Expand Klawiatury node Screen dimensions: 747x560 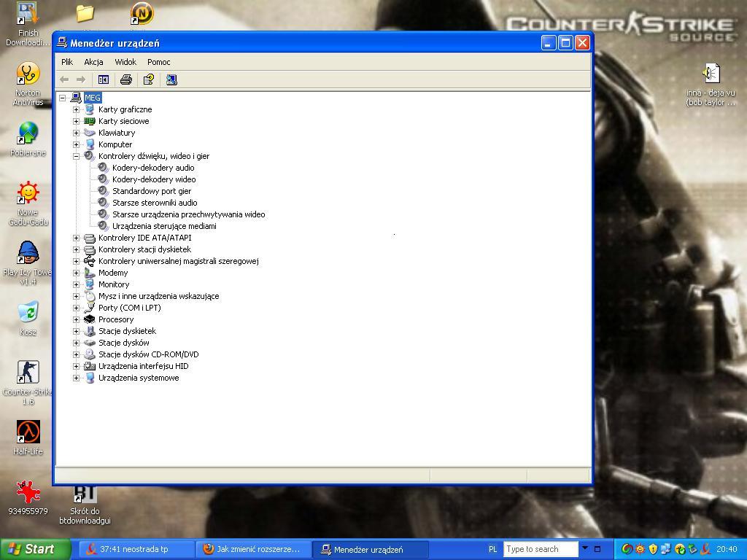[x=76, y=133]
